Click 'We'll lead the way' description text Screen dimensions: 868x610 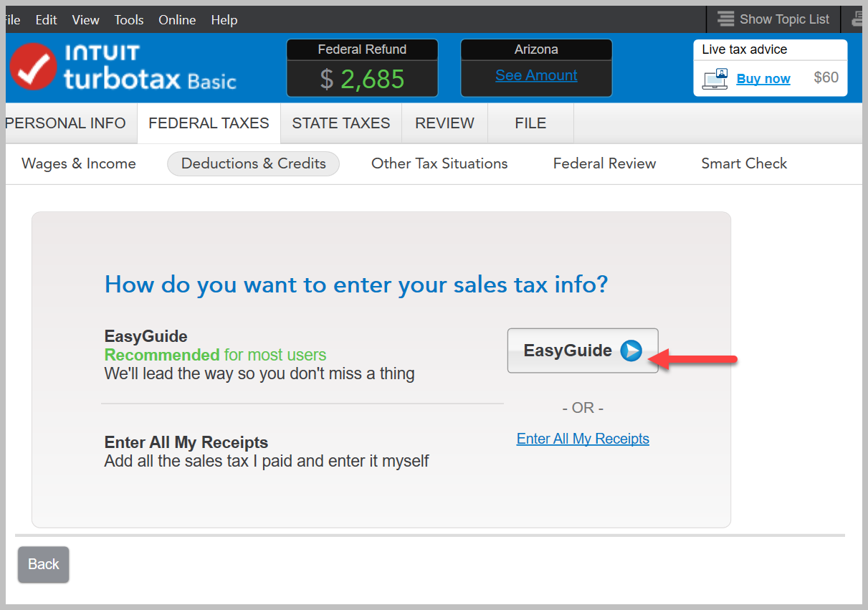(x=259, y=373)
